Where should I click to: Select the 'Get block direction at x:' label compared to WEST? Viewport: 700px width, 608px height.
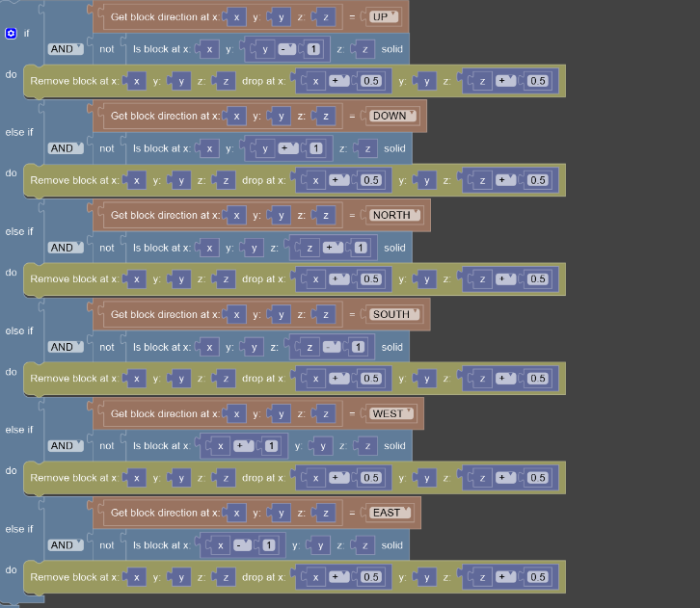(165, 414)
